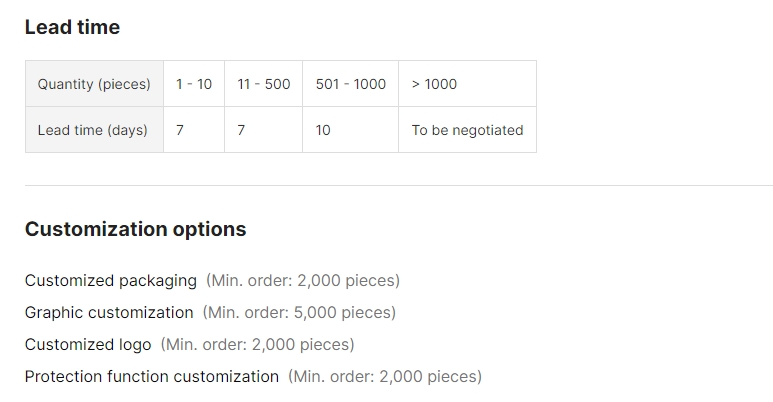Click the 11 - 500 quantity cell
The width and height of the screenshot is (773, 402).
click(x=264, y=84)
